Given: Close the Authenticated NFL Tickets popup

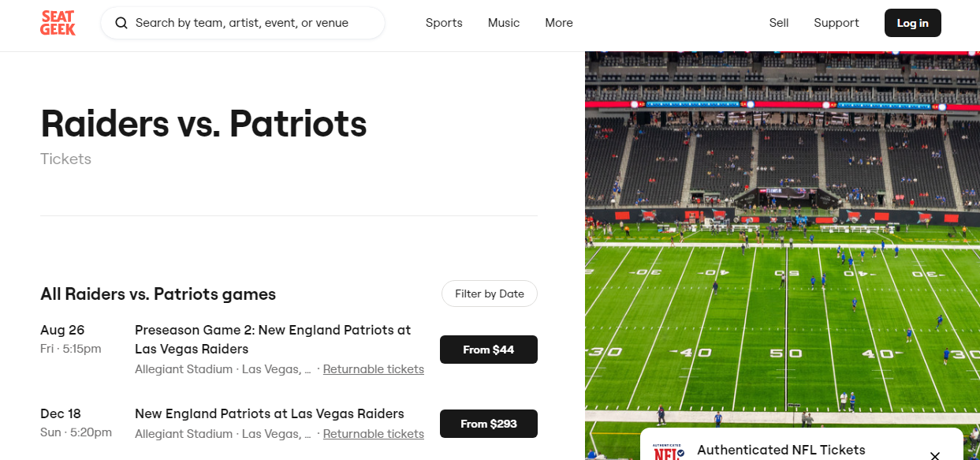Looking at the screenshot, I should coord(934,455).
